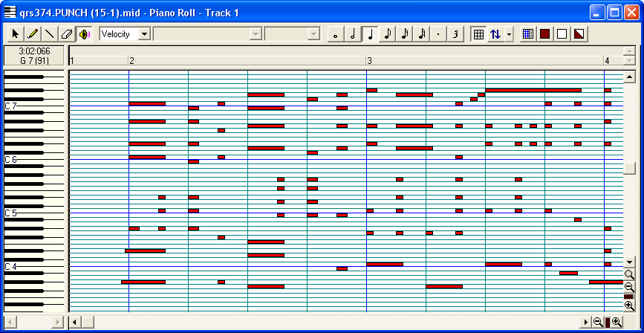
Task: Open the window system menu icon
Action: 10,12
